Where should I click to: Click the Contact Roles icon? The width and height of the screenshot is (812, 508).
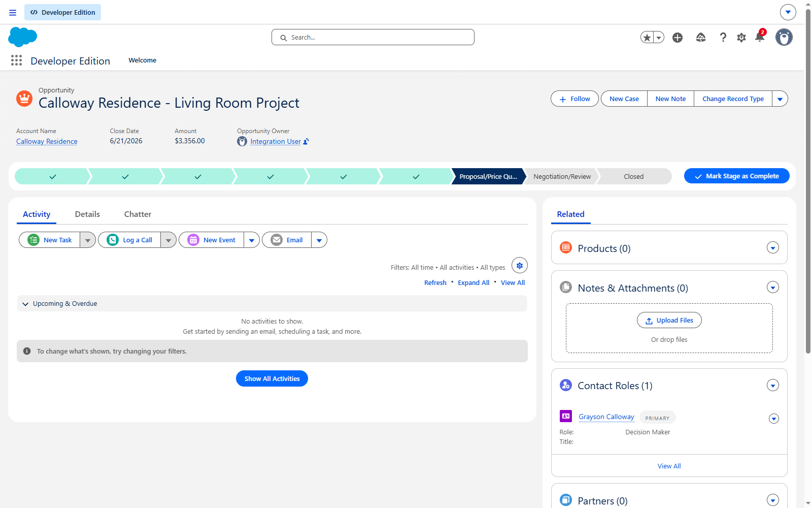pos(566,385)
